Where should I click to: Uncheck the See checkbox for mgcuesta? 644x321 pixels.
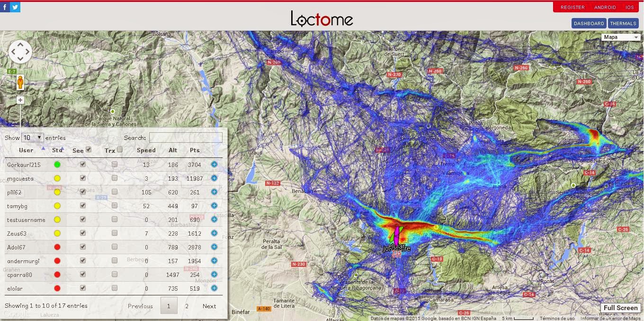coord(82,178)
